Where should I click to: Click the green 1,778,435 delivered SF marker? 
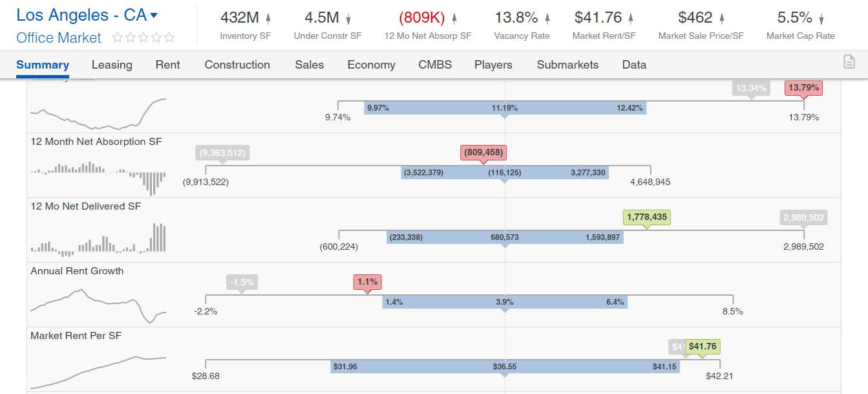[646, 217]
